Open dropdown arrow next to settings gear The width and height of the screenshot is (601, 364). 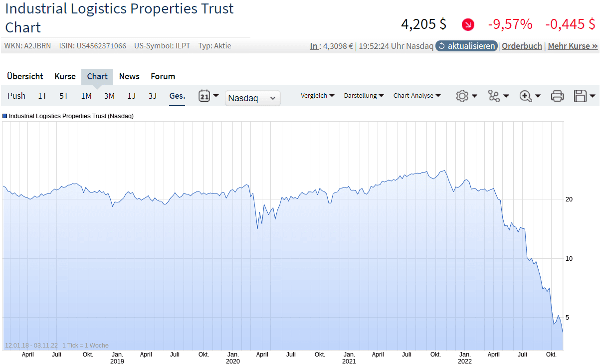tap(474, 96)
